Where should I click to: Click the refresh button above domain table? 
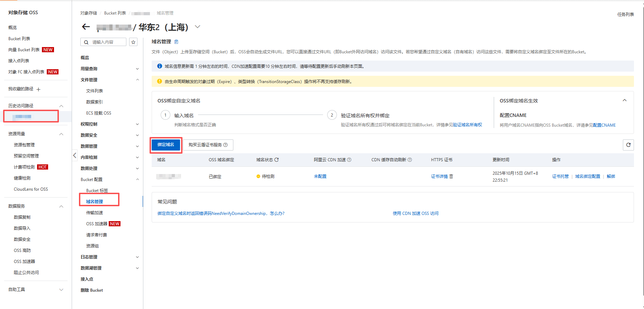628,145
